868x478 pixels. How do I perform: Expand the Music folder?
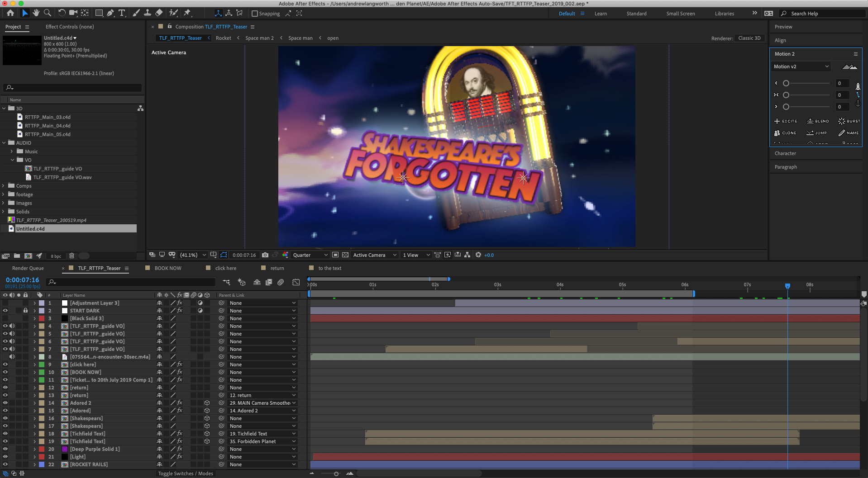[x=12, y=151]
